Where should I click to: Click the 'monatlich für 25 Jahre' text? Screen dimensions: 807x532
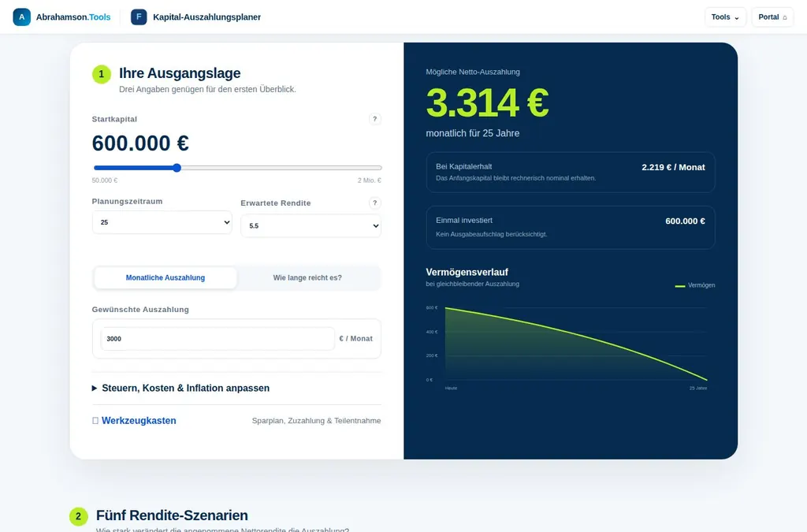[x=473, y=133]
